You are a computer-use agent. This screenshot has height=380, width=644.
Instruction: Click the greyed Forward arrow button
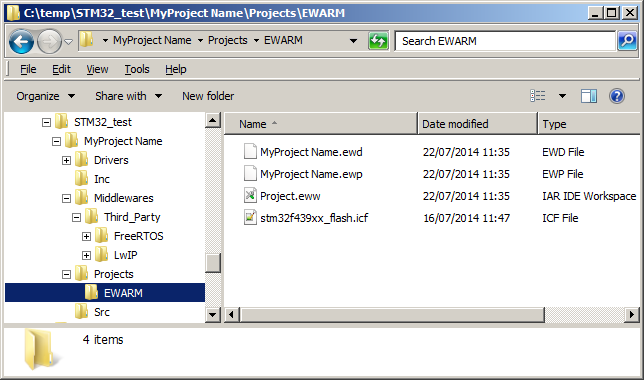49,41
